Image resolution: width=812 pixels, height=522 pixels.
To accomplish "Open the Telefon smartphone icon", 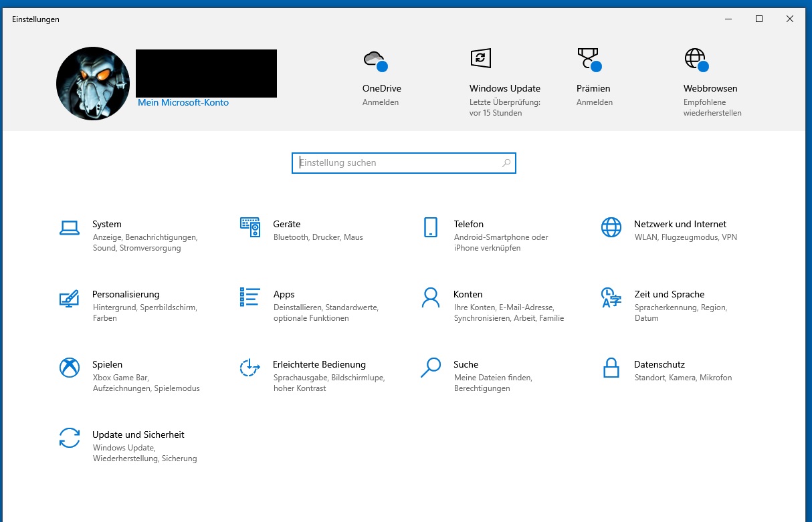I will pos(430,227).
